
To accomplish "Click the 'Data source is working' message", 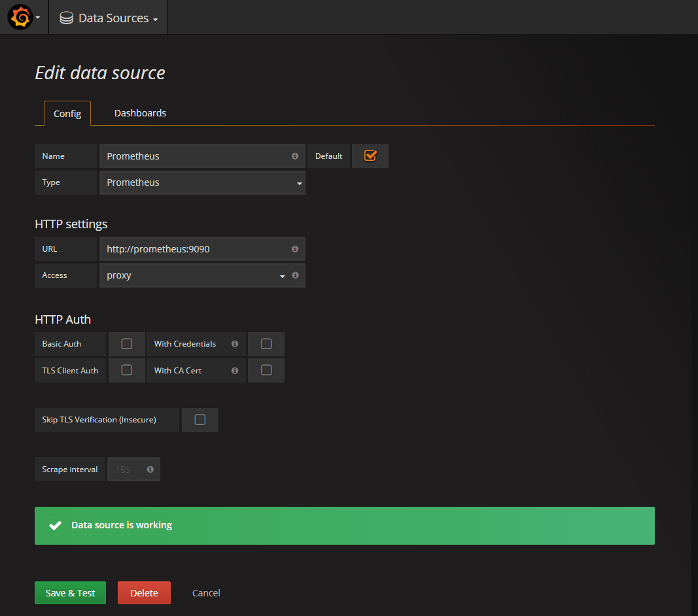I will 122,525.
